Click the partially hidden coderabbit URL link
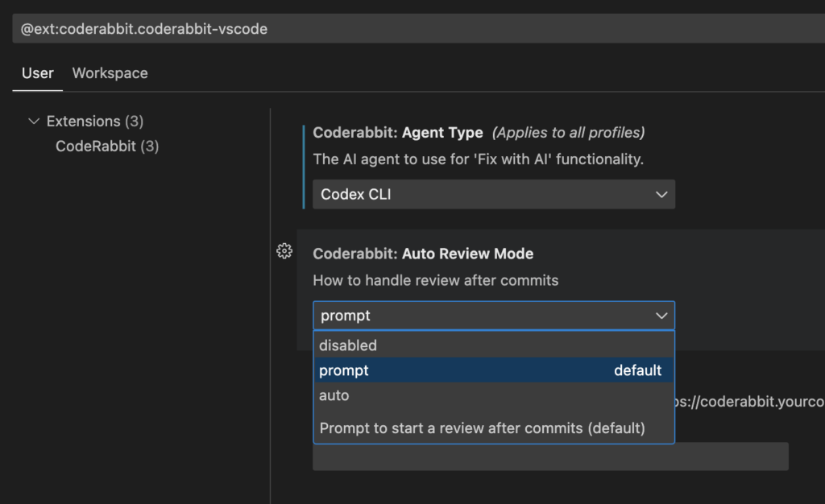Image resolution: width=825 pixels, height=504 pixels. [x=749, y=402]
